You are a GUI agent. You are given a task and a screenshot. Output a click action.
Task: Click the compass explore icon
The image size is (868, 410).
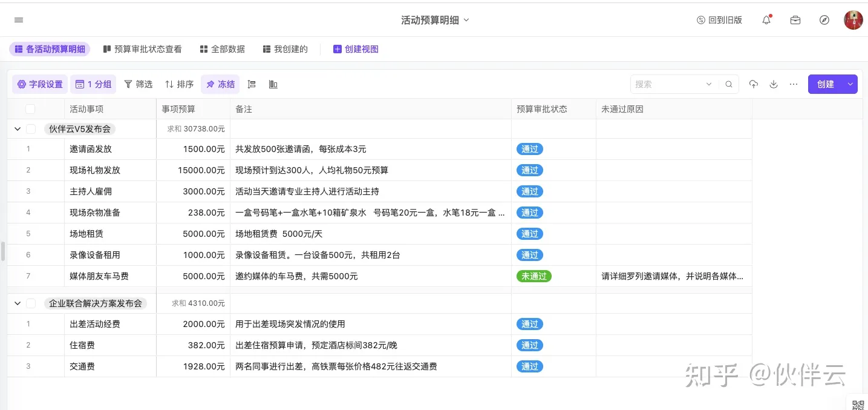coord(824,20)
